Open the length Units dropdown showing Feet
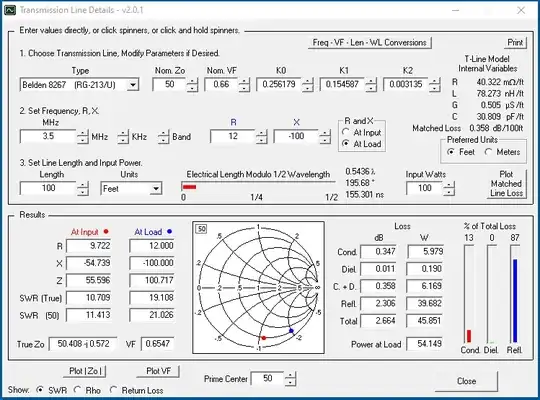The image size is (540, 400). pos(156,188)
